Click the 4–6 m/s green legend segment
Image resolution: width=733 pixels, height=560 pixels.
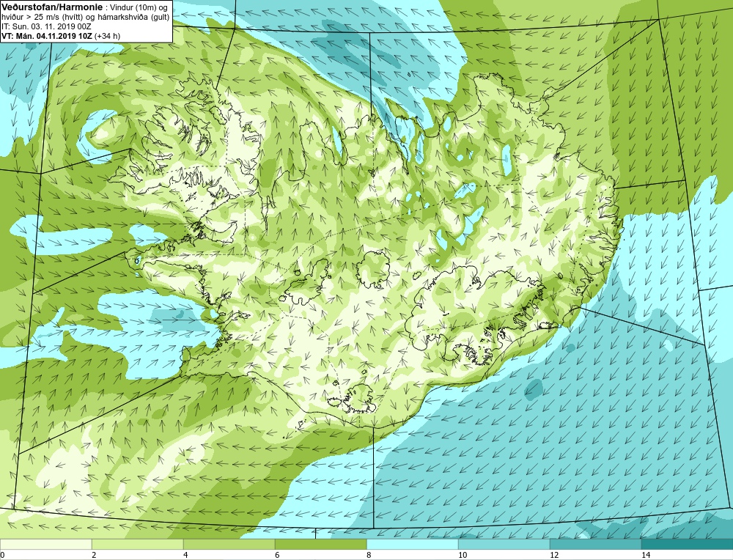pyautogui.click(x=229, y=545)
